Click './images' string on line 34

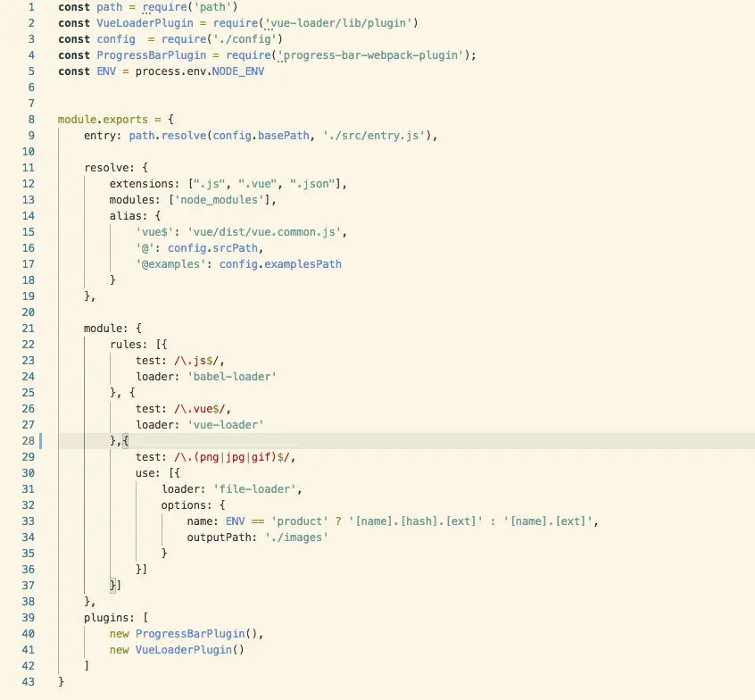pyautogui.click(x=296, y=537)
